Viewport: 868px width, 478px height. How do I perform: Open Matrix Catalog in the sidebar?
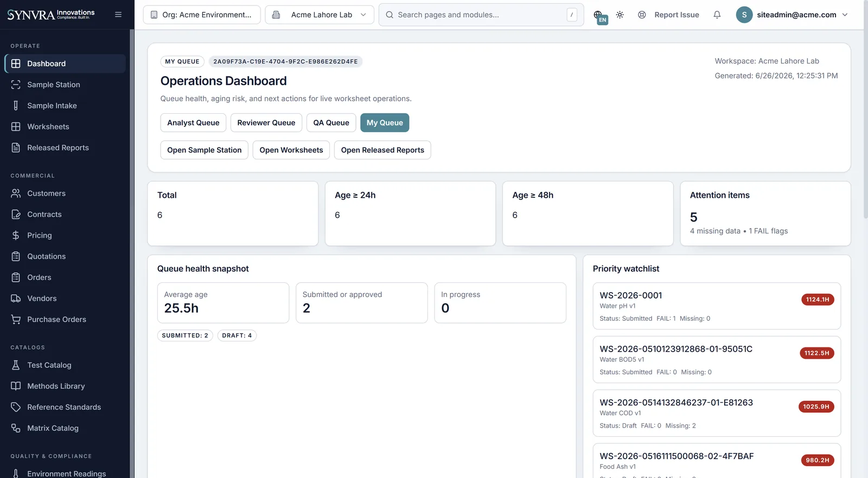(x=65, y=428)
